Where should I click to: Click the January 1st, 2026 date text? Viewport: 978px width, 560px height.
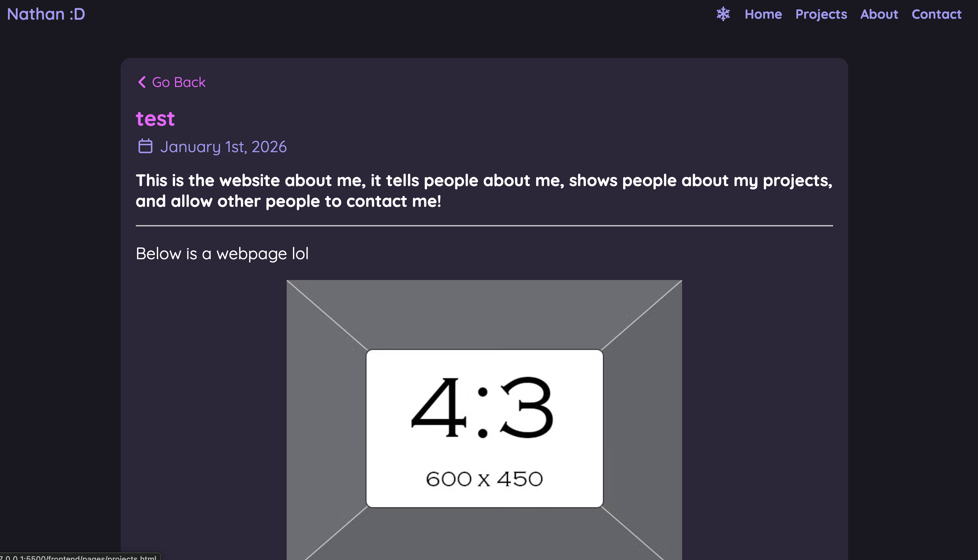tap(223, 147)
